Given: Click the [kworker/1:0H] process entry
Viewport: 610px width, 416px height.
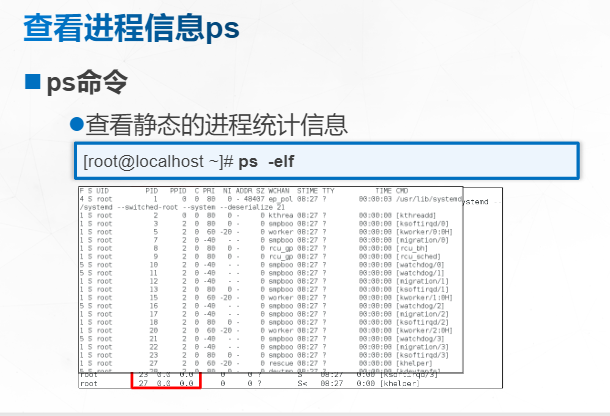Looking at the screenshot, I should (424, 297).
